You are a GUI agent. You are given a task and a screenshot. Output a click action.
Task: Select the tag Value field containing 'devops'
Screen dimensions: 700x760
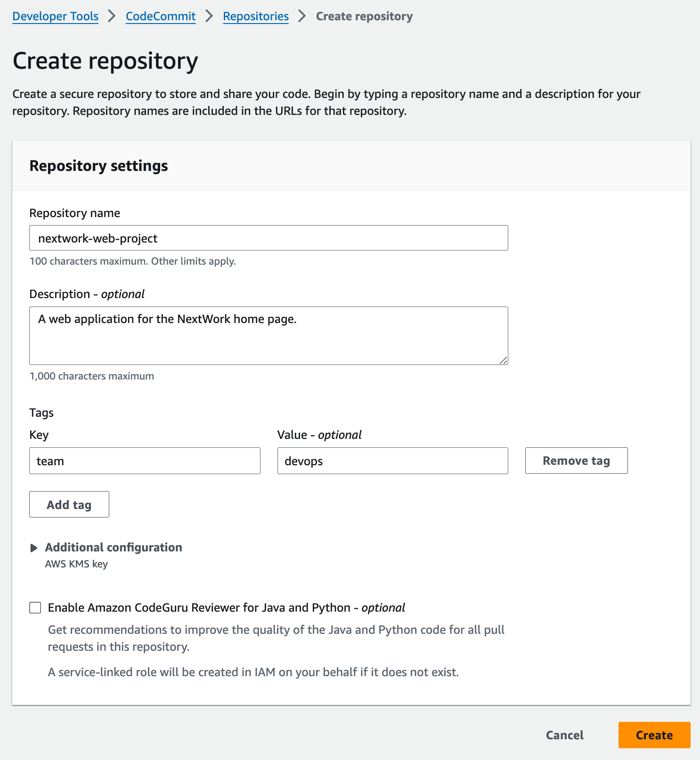click(x=392, y=461)
